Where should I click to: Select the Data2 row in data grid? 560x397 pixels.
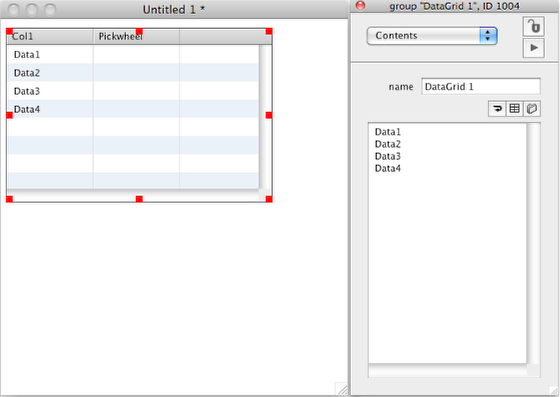pyautogui.click(x=133, y=73)
